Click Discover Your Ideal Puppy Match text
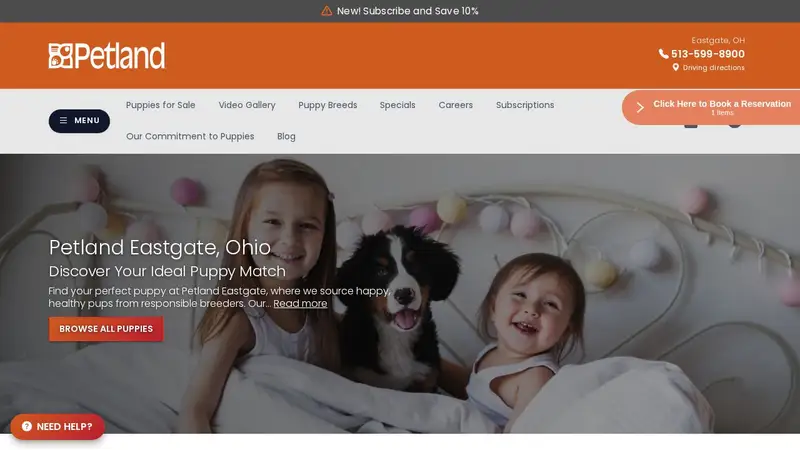This screenshot has height=450, width=800. pos(167,271)
